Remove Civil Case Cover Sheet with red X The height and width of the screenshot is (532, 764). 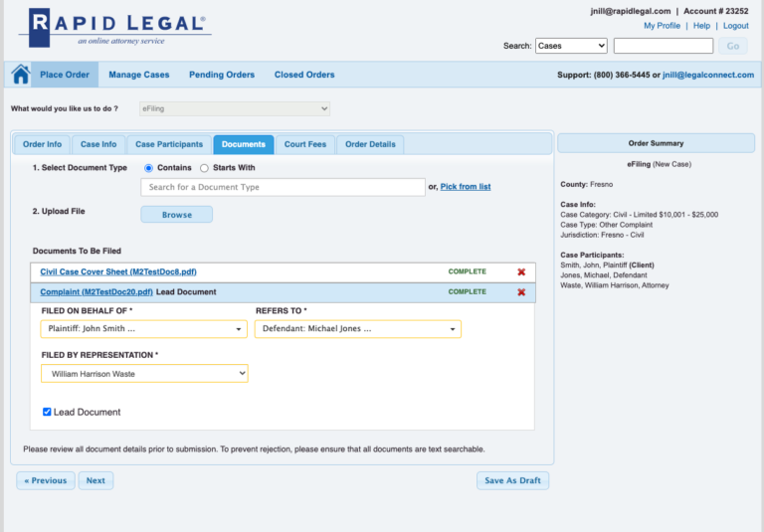[521, 271]
